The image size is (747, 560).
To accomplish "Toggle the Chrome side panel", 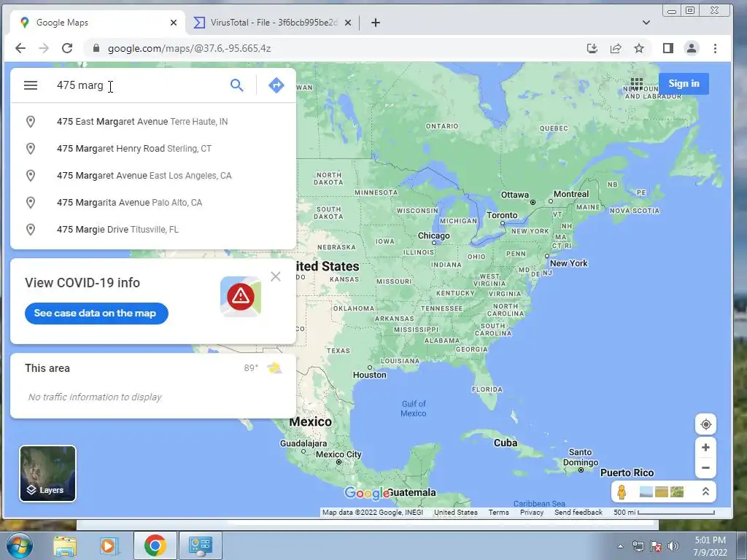I will (x=668, y=48).
